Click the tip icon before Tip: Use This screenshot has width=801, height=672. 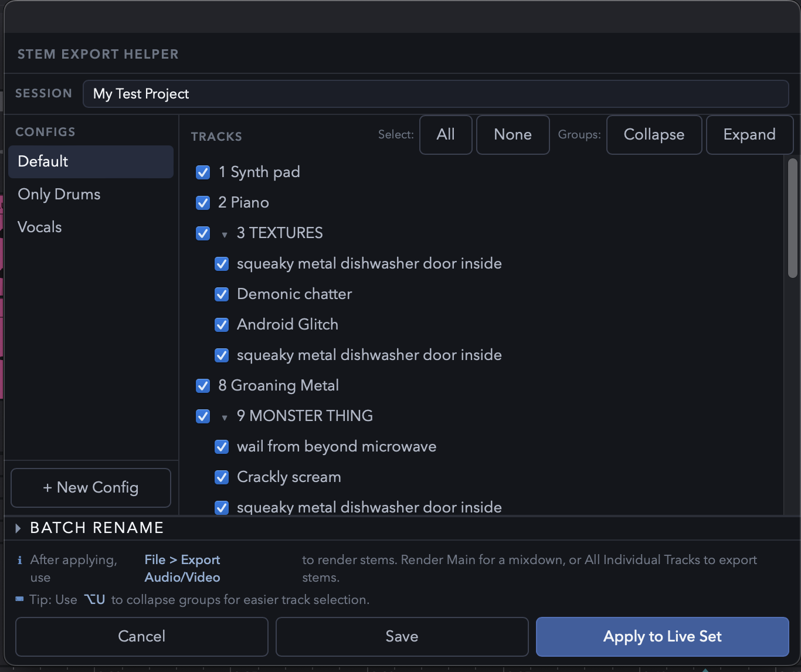pyautogui.click(x=20, y=599)
